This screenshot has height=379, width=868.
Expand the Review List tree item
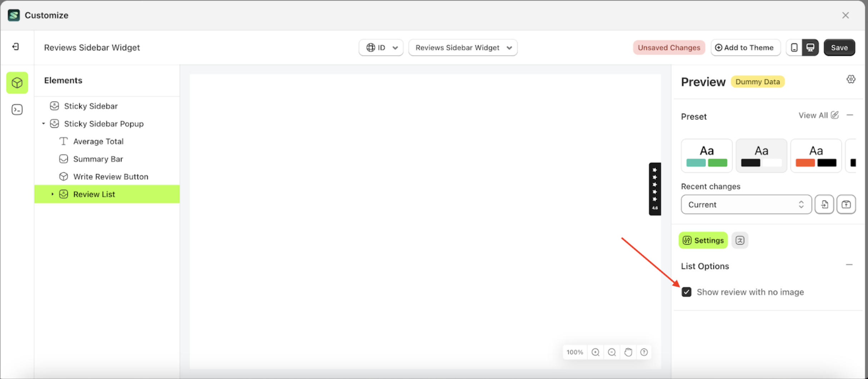53,194
